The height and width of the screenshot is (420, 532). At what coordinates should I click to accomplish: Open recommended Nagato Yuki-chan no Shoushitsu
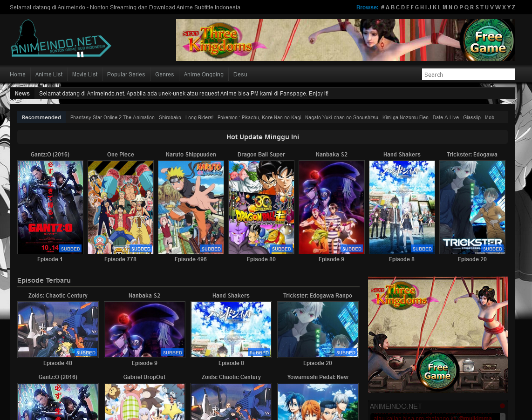pos(341,117)
